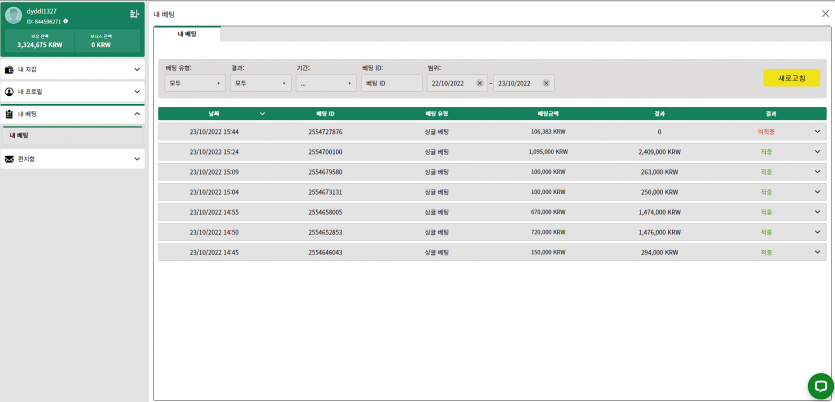
Task: Click the 150,000 KRW bet amount
Action: coord(549,252)
